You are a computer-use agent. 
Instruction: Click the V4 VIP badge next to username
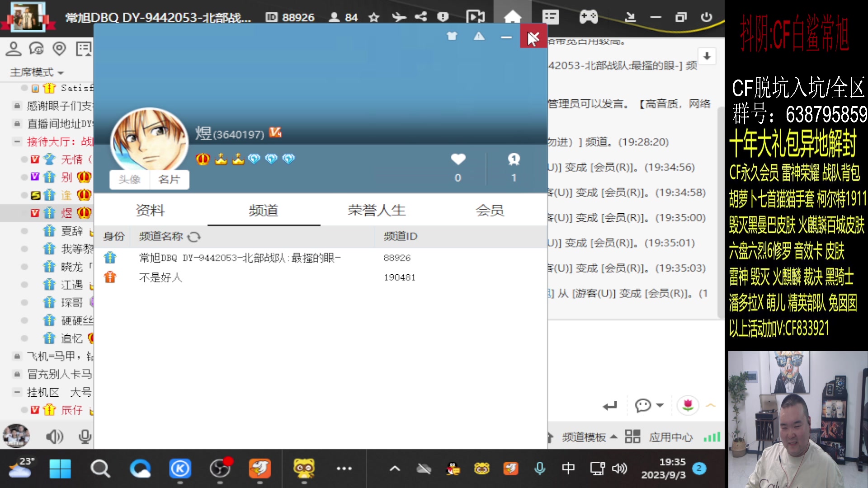click(275, 132)
